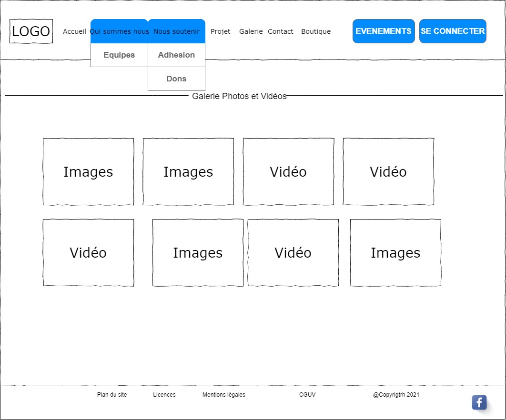Open the Licences footer link

[x=164, y=395]
